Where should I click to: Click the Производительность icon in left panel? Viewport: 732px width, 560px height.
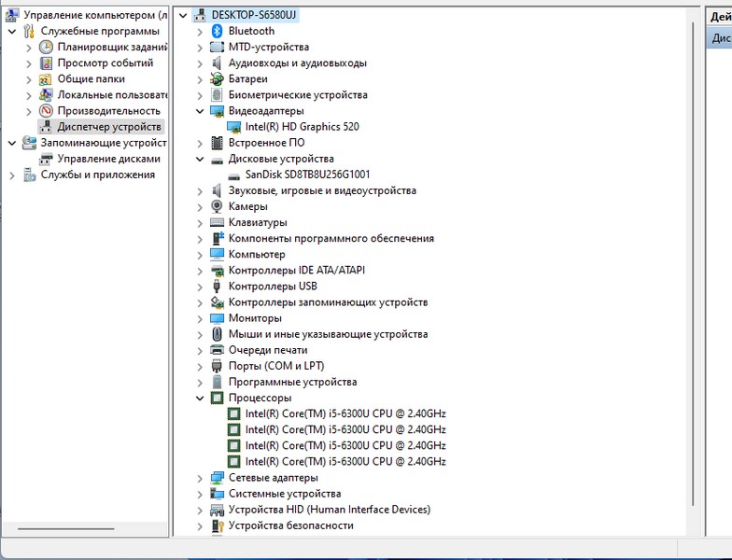(46, 110)
